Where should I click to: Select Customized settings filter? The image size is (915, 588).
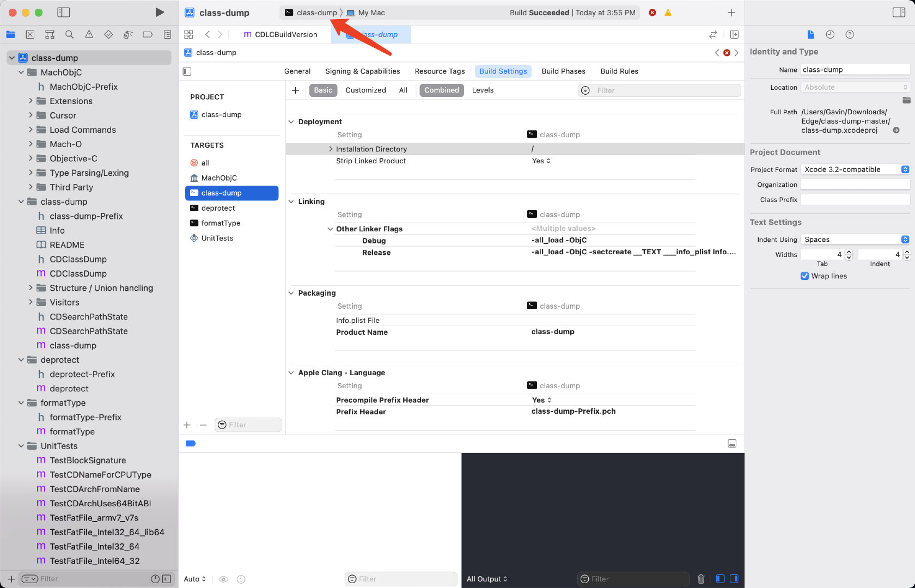365,90
